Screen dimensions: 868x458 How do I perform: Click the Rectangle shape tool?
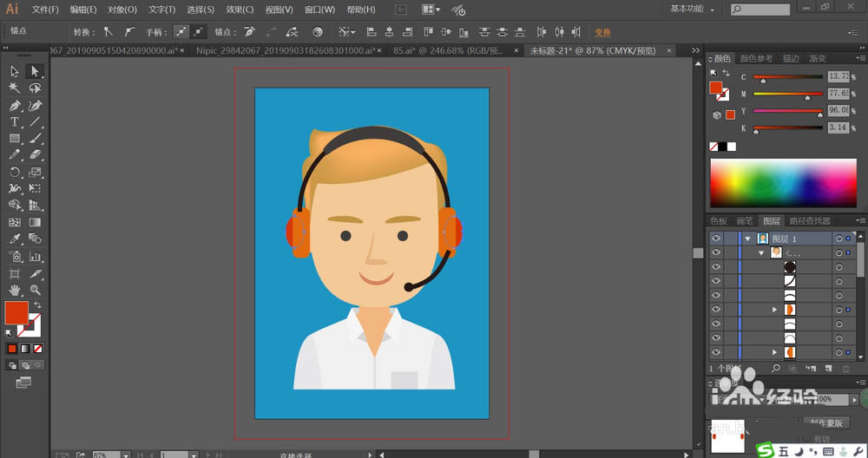15,139
